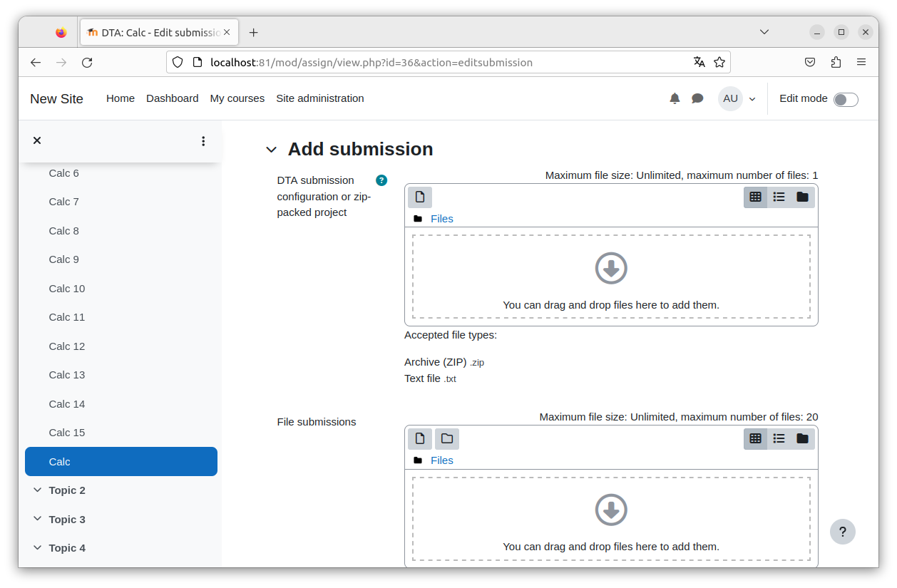The width and height of the screenshot is (897, 588).
Task: Switch File submissions picker to folder tree view
Action: click(803, 438)
